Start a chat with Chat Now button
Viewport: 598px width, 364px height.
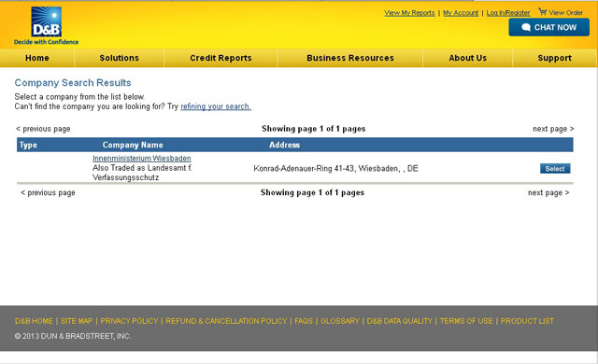click(x=548, y=27)
